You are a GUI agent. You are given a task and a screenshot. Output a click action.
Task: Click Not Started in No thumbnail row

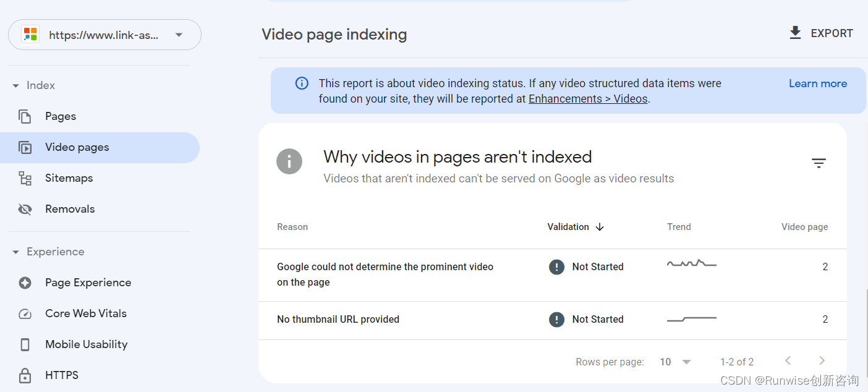pyautogui.click(x=597, y=320)
